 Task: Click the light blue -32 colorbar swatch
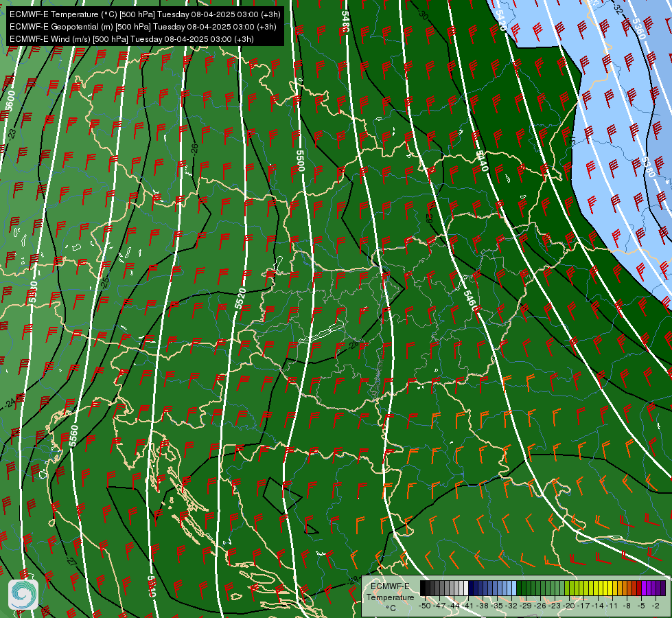click(x=514, y=588)
